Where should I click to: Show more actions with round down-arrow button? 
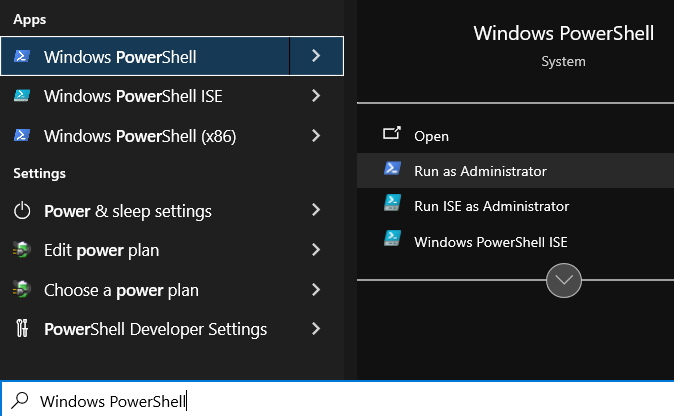[564, 280]
